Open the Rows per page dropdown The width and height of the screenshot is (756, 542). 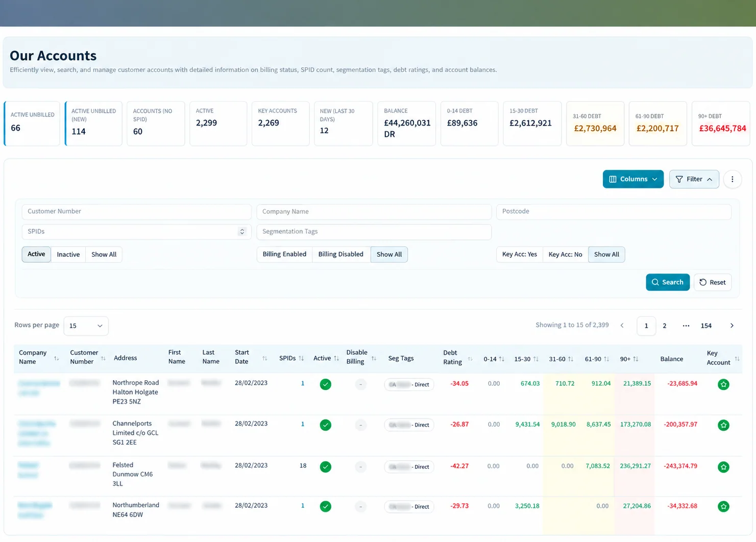point(86,326)
